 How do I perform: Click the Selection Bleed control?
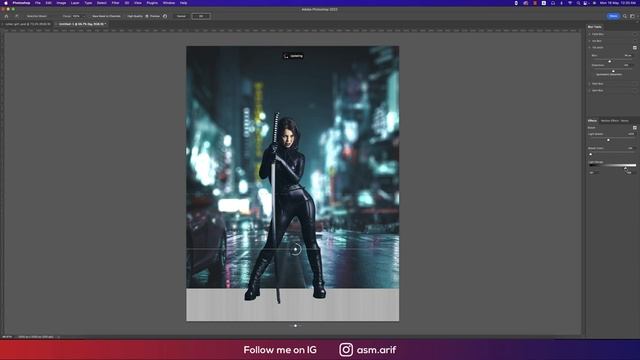pos(37,16)
